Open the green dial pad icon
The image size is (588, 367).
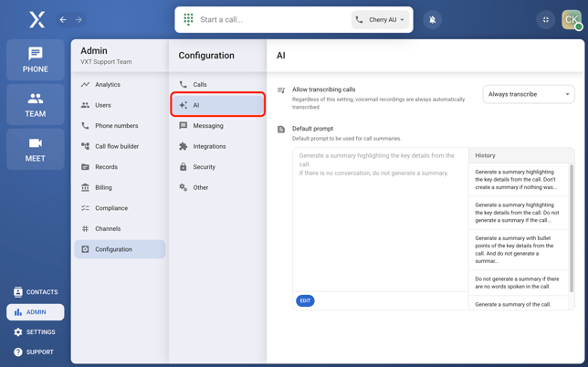pyautogui.click(x=188, y=19)
